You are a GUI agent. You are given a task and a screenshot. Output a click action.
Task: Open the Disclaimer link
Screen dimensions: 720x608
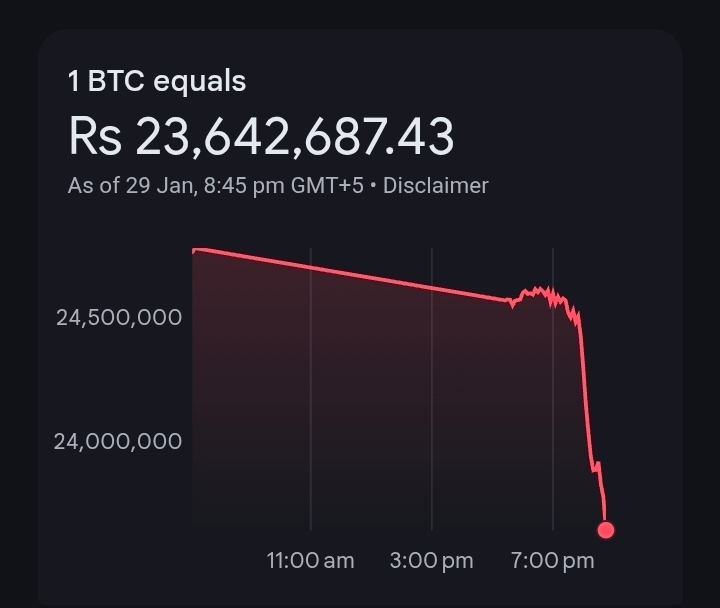tap(436, 185)
